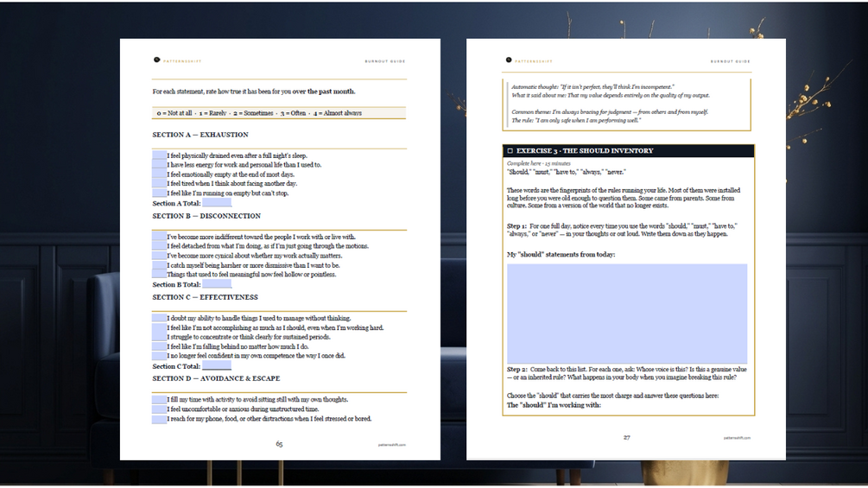Select rating field for 'less energy for work' statement

(160, 165)
